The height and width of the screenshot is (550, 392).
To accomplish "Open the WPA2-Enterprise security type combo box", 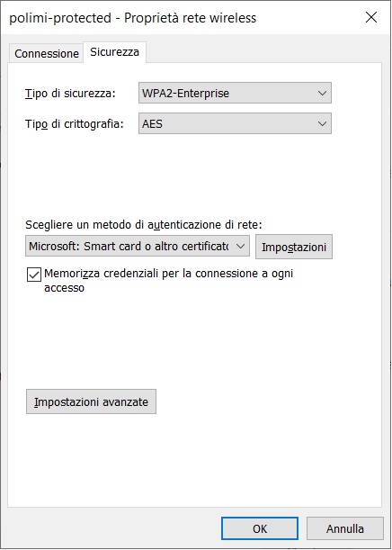I will [235, 93].
